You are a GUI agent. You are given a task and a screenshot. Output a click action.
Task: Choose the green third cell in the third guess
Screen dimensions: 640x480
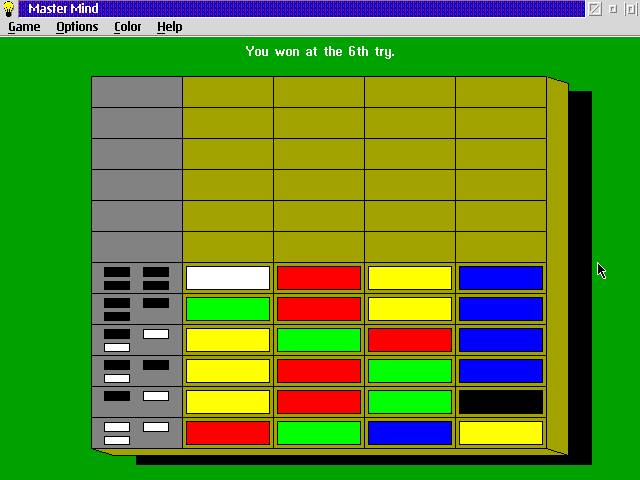pyautogui.click(x=410, y=371)
